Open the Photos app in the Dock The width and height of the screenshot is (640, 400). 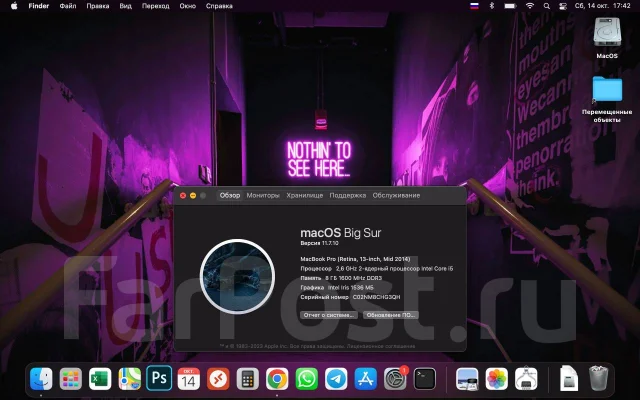(496, 379)
